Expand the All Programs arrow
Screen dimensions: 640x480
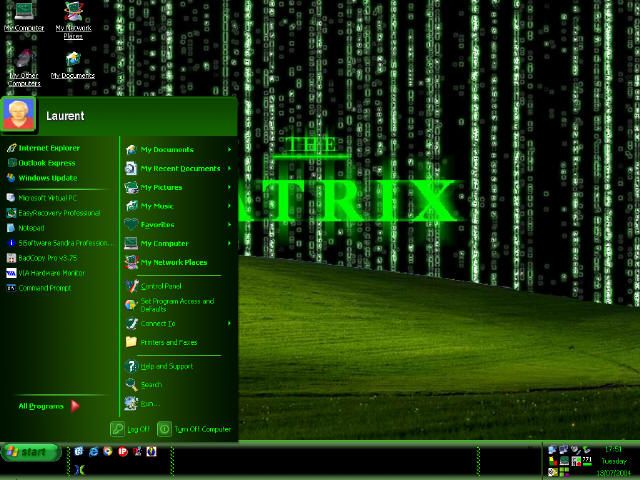[x=75, y=406]
